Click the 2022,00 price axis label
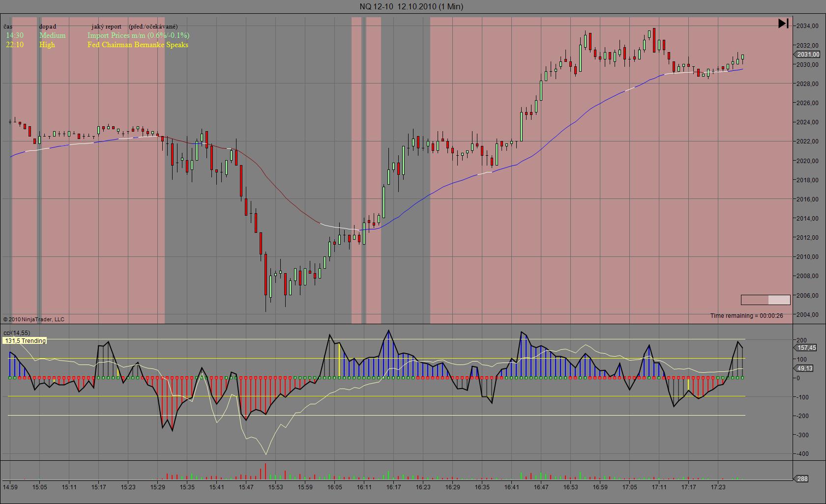 point(808,141)
